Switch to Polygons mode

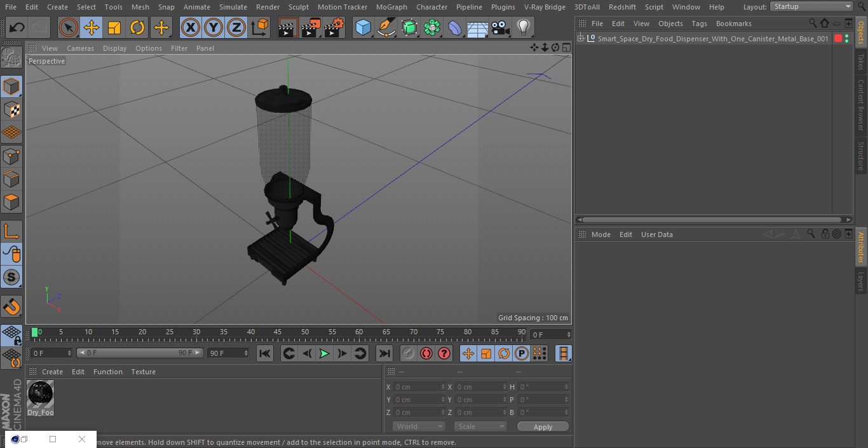(11, 202)
